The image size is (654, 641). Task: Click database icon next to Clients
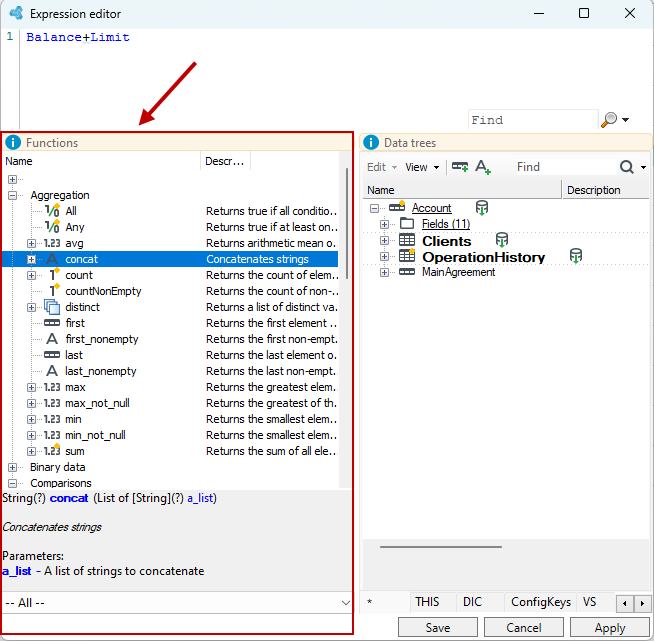502,240
